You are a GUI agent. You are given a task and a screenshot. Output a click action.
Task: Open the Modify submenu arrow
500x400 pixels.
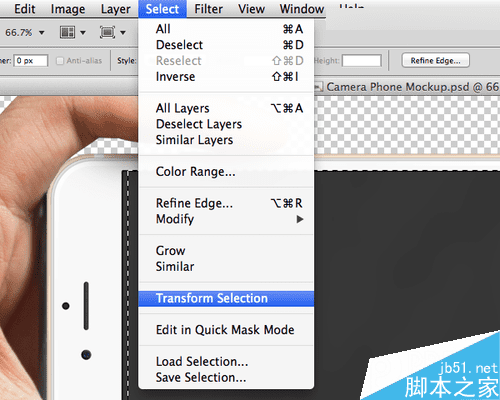click(x=300, y=219)
